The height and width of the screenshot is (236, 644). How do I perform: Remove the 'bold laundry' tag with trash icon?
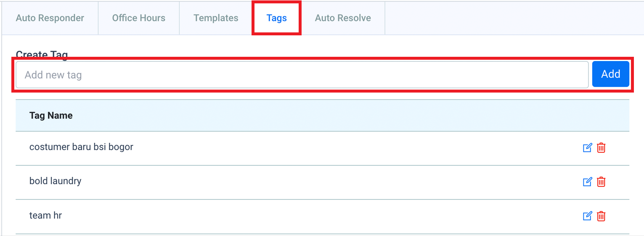point(602,182)
